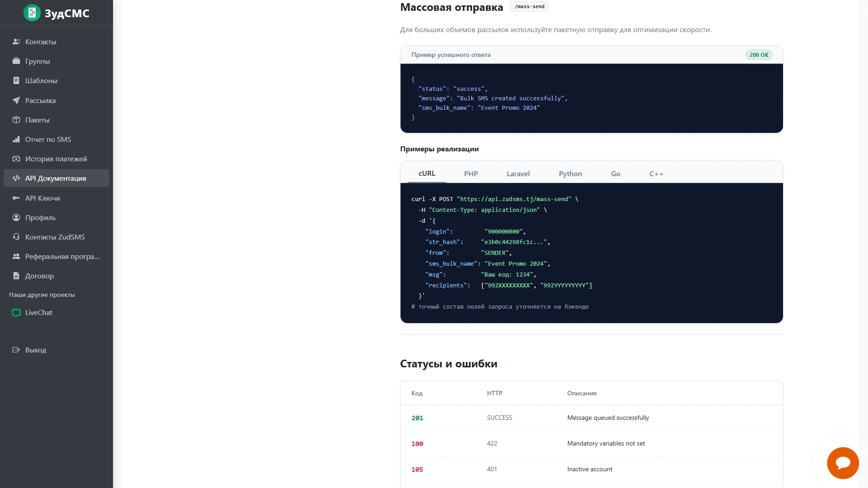Click the Профиль user icon
Image resolution: width=868 pixels, height=488 pixels.
(16, 217)
